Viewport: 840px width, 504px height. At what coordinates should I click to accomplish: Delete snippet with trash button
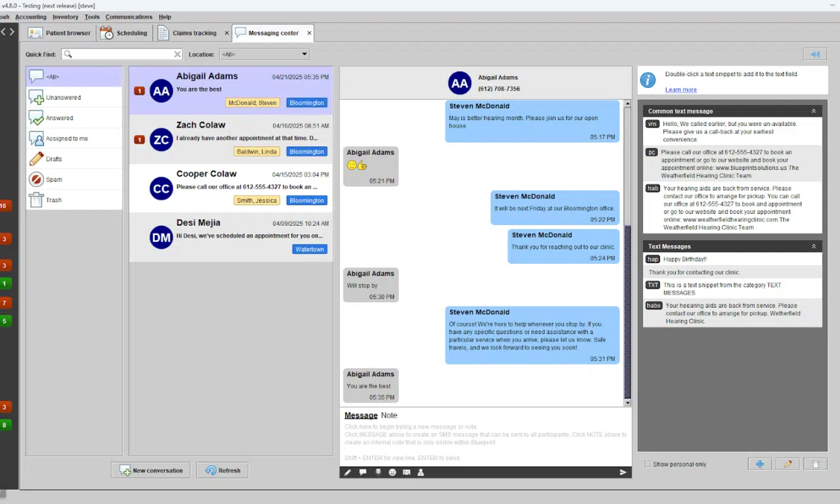click(816, 464)
